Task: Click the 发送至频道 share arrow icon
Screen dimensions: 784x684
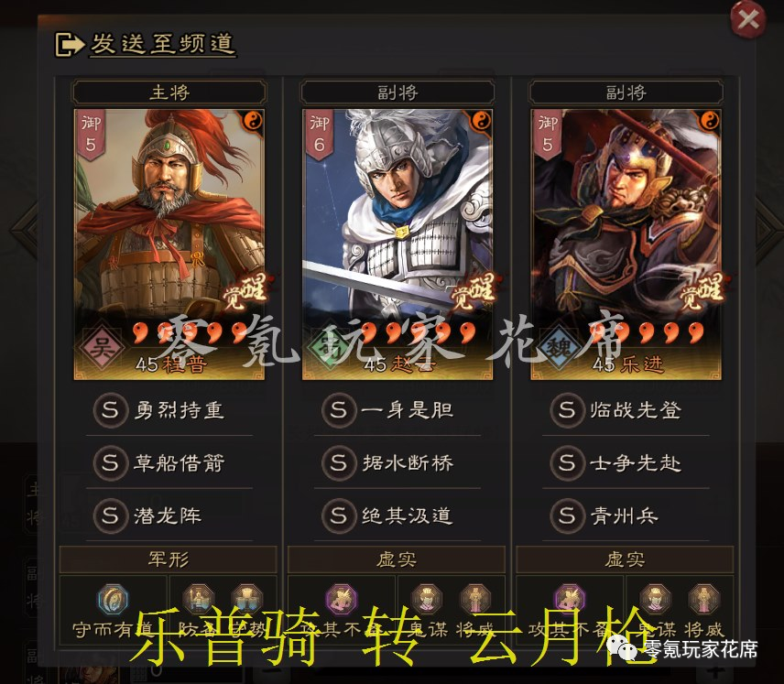Action: [x=69, y=45]
